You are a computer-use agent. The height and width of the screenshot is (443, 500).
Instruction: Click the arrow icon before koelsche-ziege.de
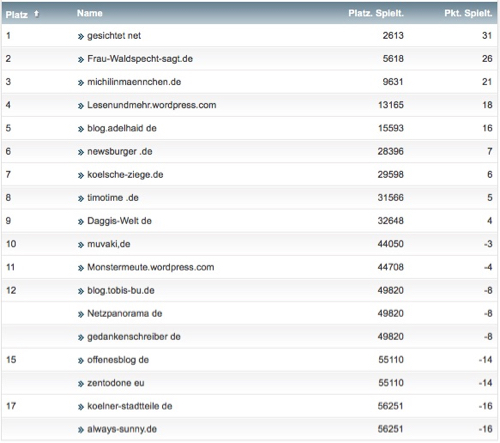point(81,176)
